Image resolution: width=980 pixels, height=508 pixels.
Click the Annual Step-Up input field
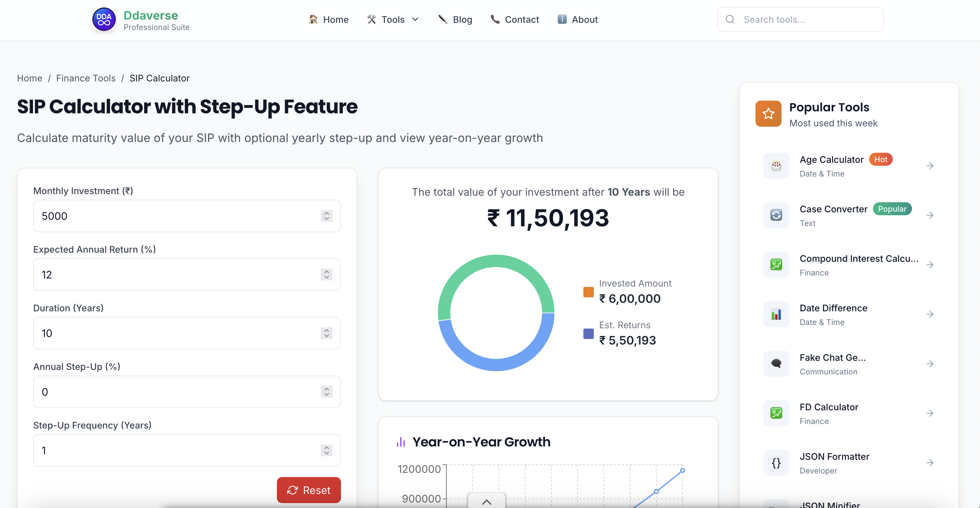(x=171, y=391)
